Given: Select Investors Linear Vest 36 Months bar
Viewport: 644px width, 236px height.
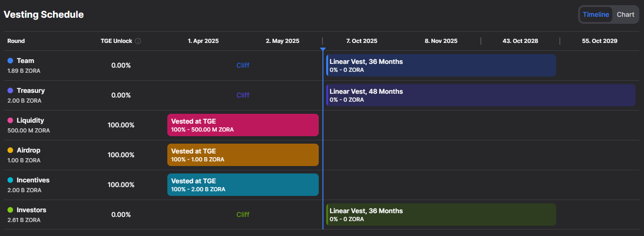Looking at the screenshot, I should click(x=441, y=215).
